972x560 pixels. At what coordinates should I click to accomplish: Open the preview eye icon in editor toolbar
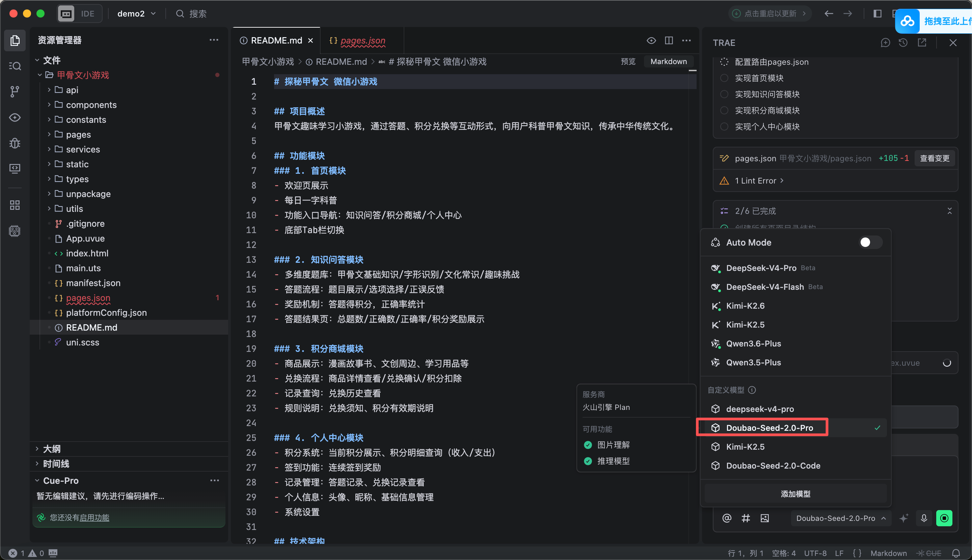pos(651,40)
